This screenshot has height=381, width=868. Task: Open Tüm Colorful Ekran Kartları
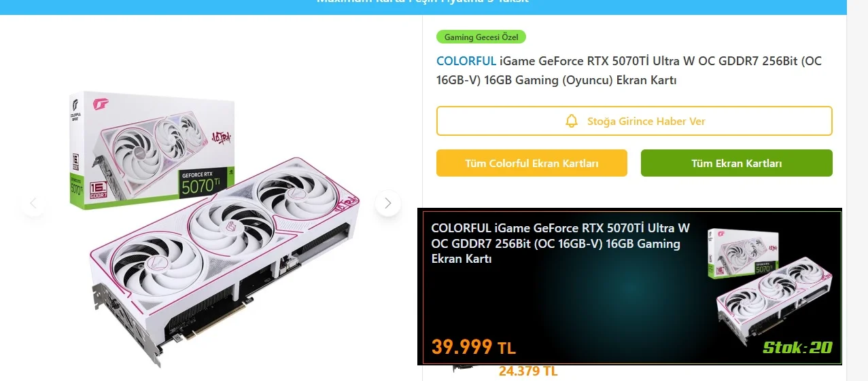pos(532,163)
